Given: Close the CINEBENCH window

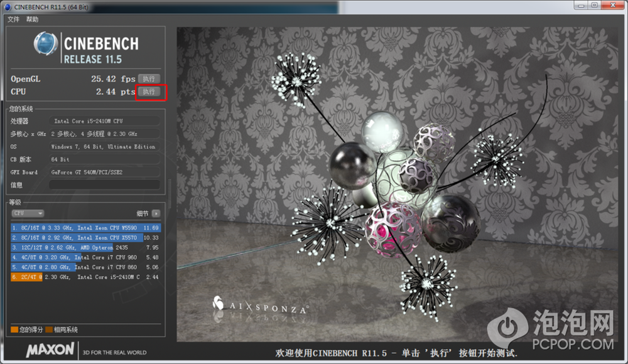Looking at the screenshot, I should (x=613, y=5).
